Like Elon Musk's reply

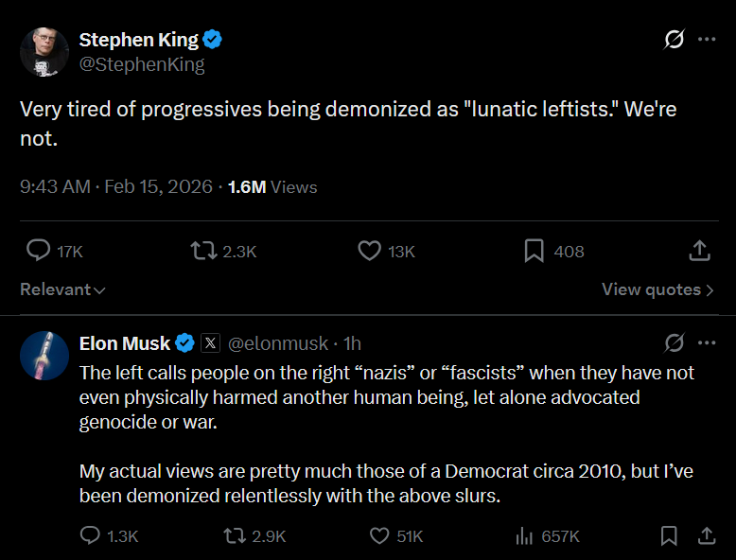pos(379,535)
